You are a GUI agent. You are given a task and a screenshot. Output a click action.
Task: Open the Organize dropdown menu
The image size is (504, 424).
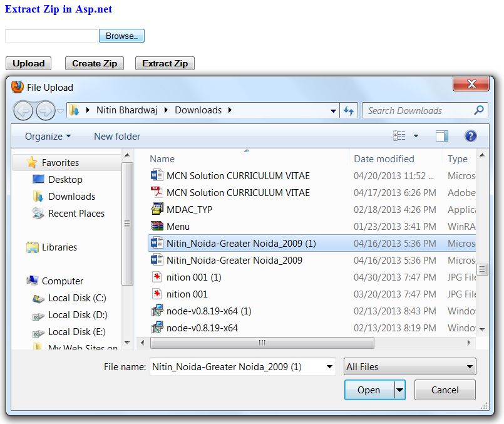[x=48, y=136]
